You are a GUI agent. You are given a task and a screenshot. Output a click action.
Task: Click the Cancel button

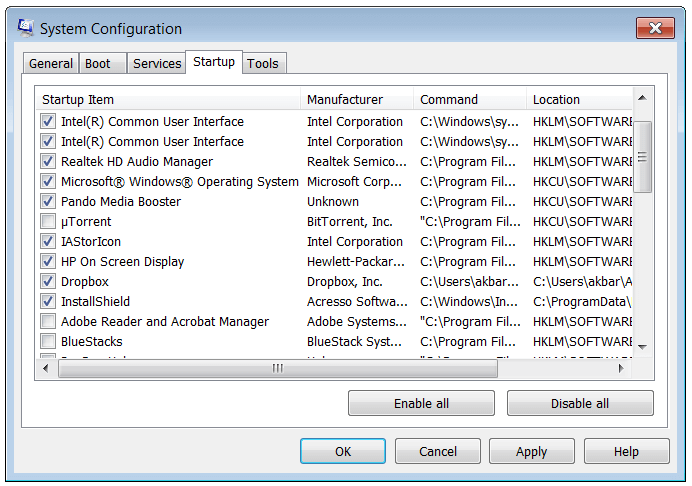pos(438,451)
